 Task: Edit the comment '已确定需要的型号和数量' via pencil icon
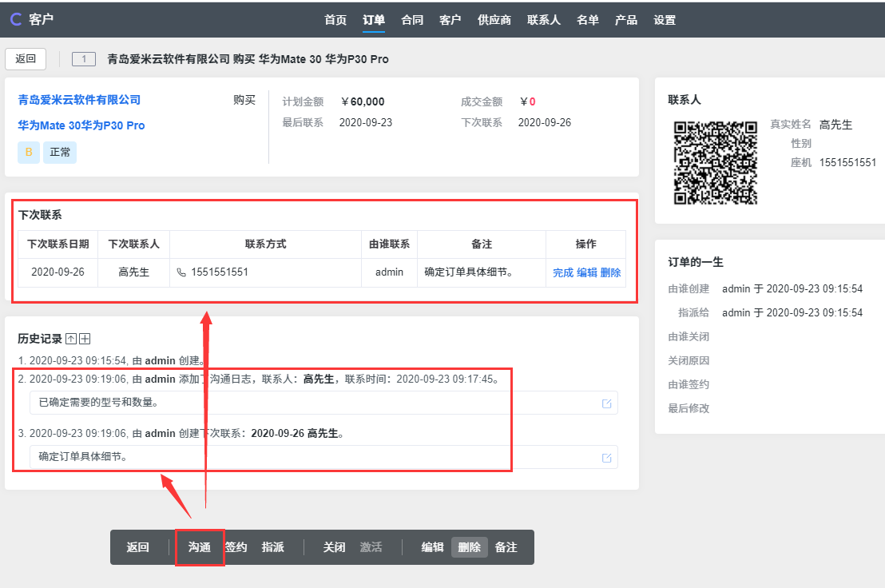(x=606, y=403)
